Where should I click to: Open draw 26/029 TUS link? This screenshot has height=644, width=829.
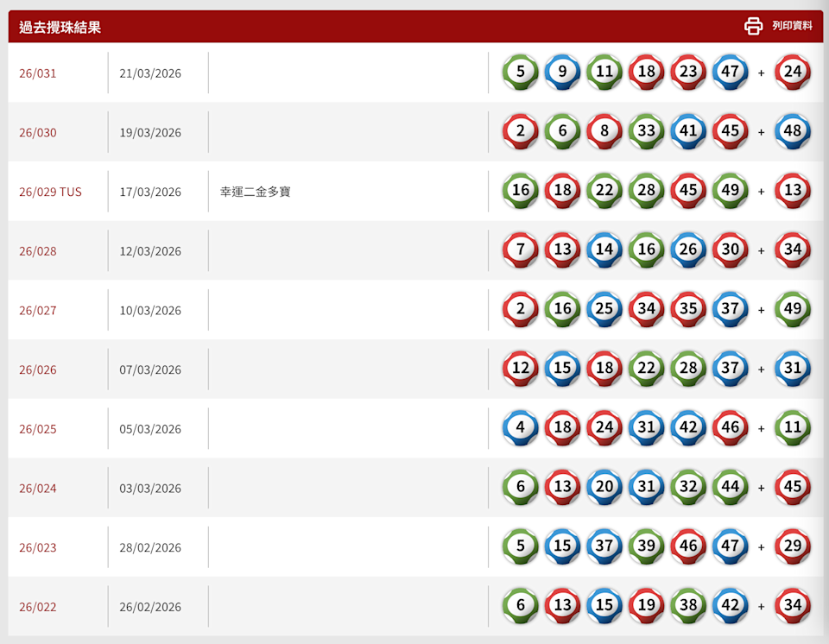pyautogui.click(x=50, y=192)
